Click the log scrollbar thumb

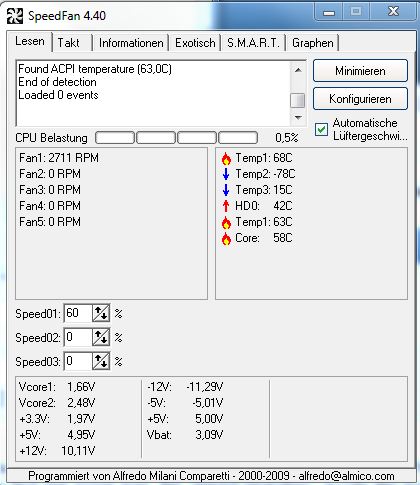(298, 101)
